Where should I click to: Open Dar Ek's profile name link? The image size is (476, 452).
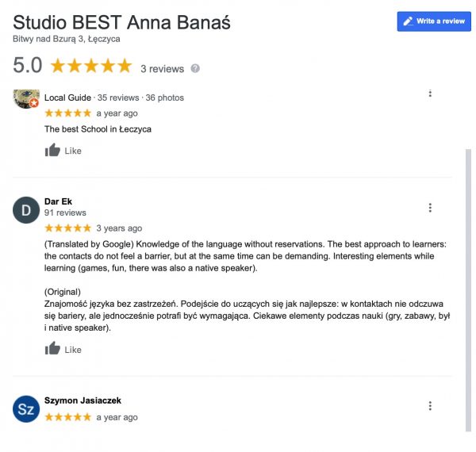[x=58, y=201]
